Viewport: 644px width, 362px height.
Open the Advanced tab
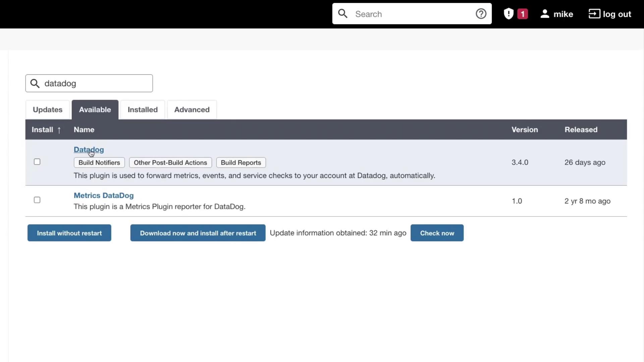click(192, 110)
